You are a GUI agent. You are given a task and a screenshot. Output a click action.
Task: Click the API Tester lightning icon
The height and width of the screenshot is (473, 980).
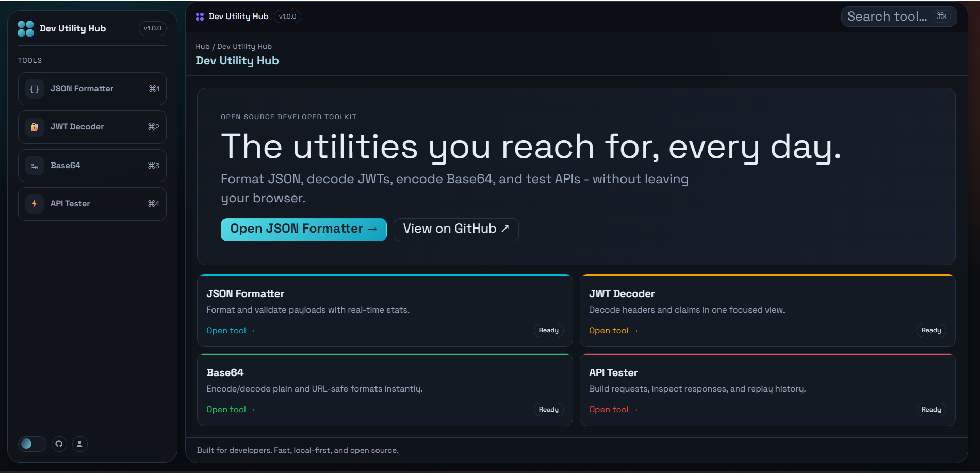click(35, 204)
